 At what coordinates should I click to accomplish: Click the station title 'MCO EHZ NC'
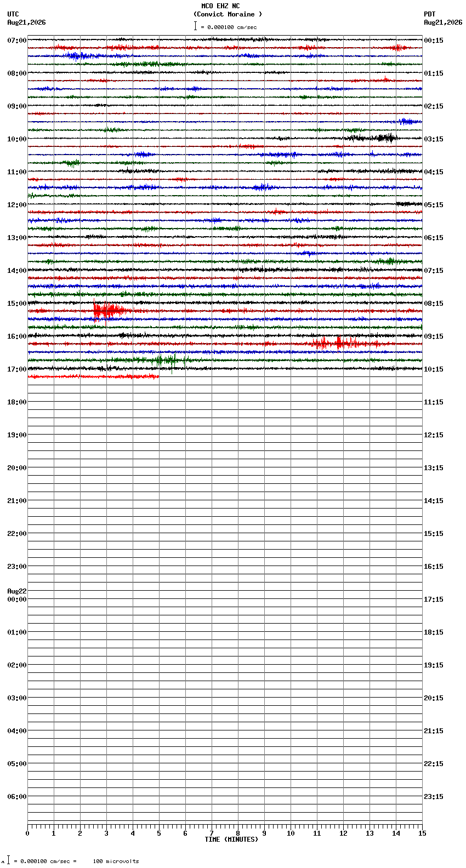pos(220,6)
